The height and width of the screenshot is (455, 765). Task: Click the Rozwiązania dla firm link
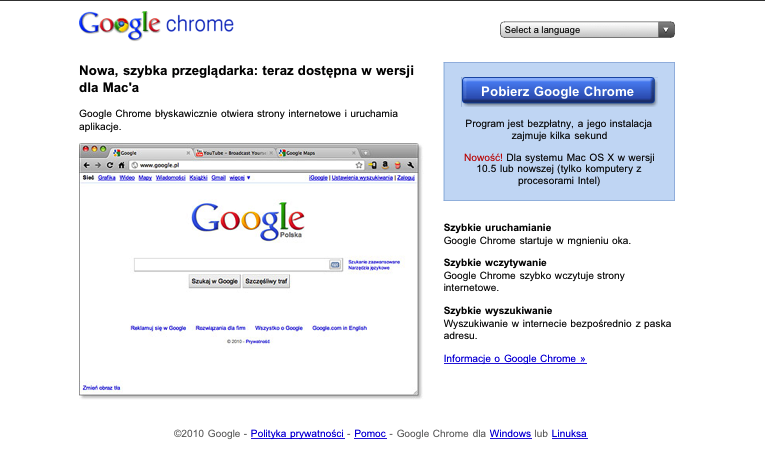[x=220, y=328]
